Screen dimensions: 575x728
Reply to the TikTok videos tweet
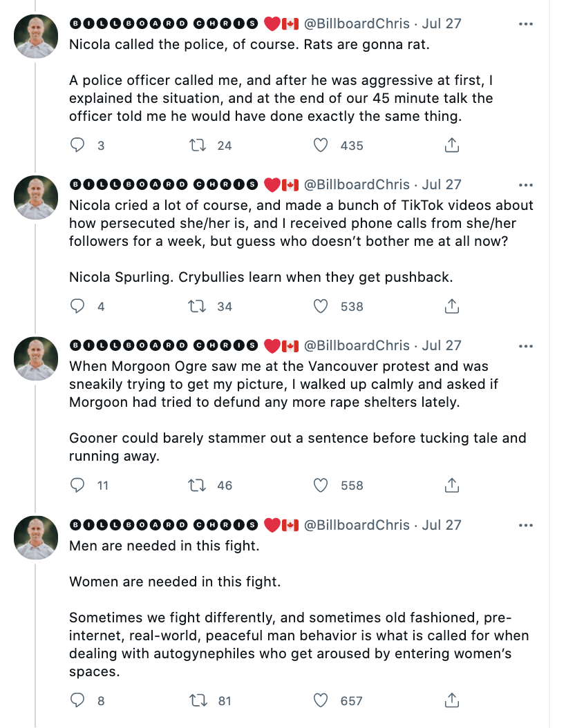pyautogui.click(x=77, y=307)
